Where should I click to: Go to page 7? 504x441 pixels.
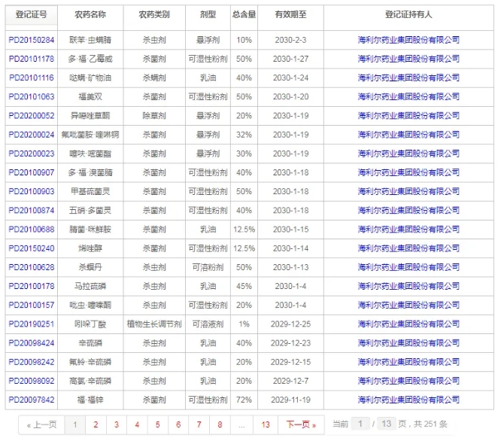tap(199, 425)
